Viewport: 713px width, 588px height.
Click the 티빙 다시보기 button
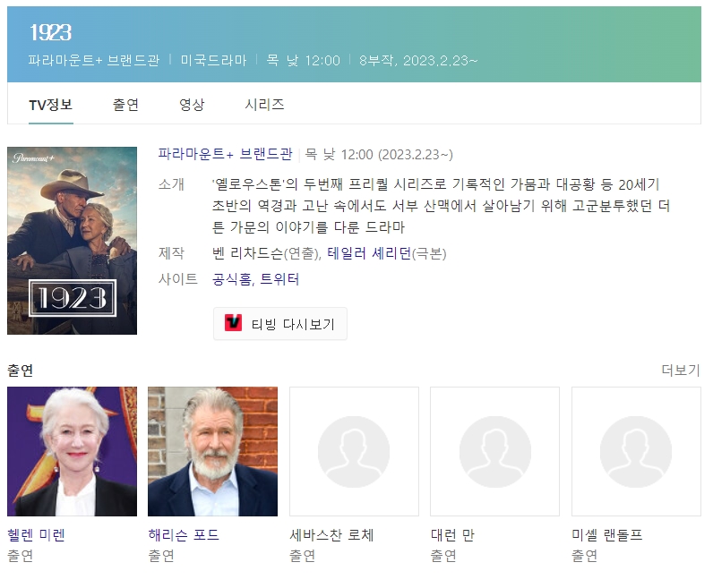pyautogui.click(x=280, y=324)
